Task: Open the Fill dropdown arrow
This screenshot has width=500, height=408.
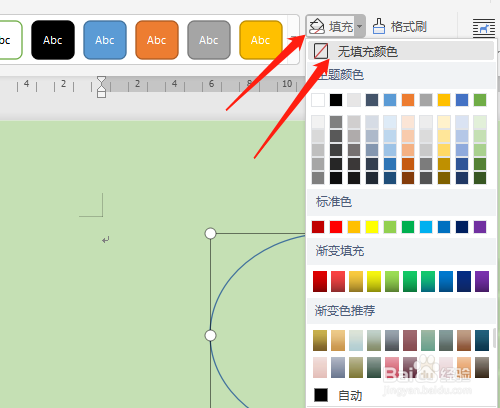Action: pos(359,26)
